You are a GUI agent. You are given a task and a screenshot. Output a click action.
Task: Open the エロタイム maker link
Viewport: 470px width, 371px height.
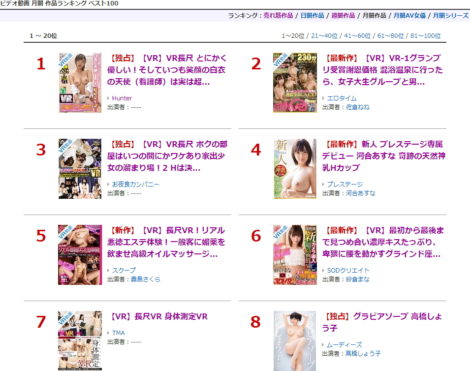pyautogui.click(x=342, y=98)
